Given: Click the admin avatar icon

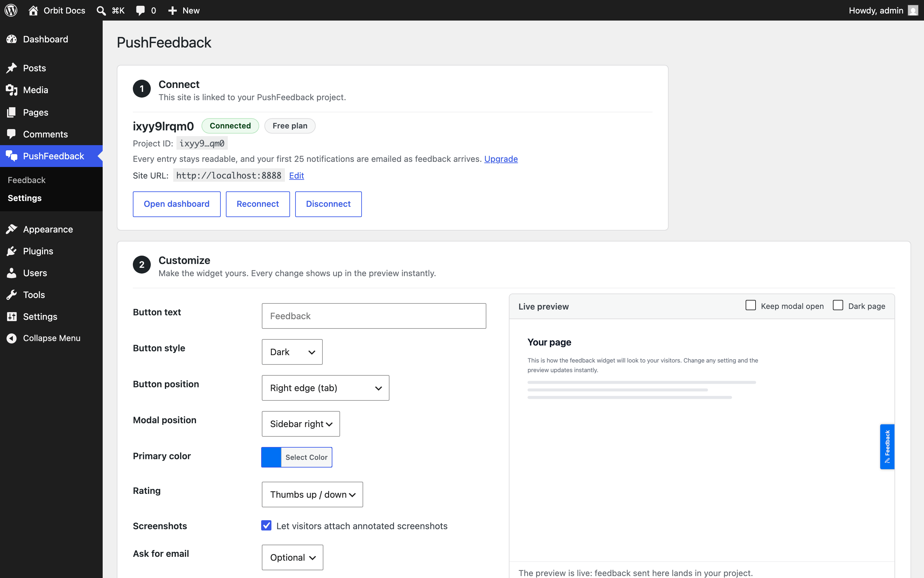Looking at the screenshot, I should tap(913, 10).
